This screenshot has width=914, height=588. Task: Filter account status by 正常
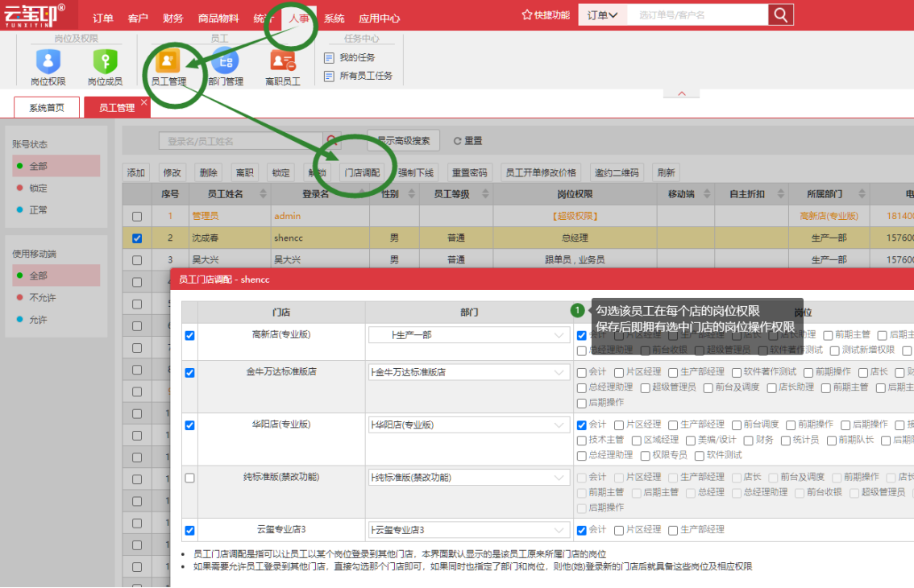coord(56,209)
